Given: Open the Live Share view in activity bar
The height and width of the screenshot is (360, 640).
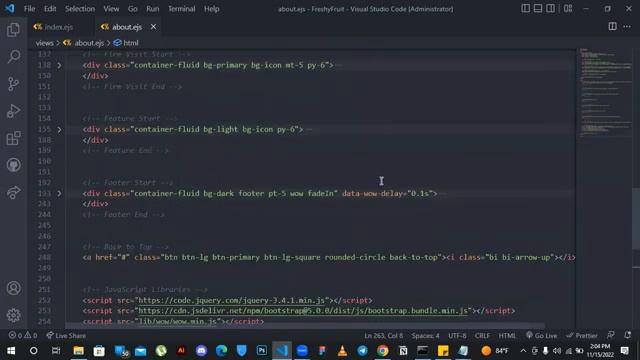Looking at the screenshot, I should point(13,192).
